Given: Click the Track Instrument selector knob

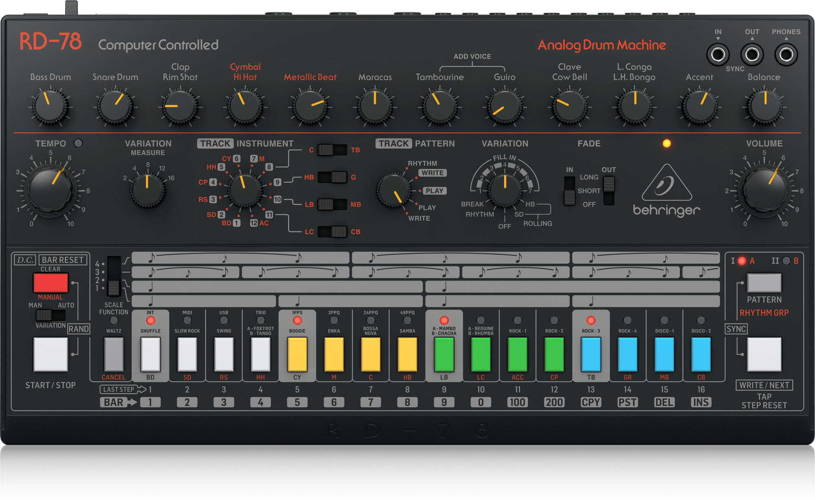Looking at the screenshot, I should pyautogui.click(x=244, y=189).
